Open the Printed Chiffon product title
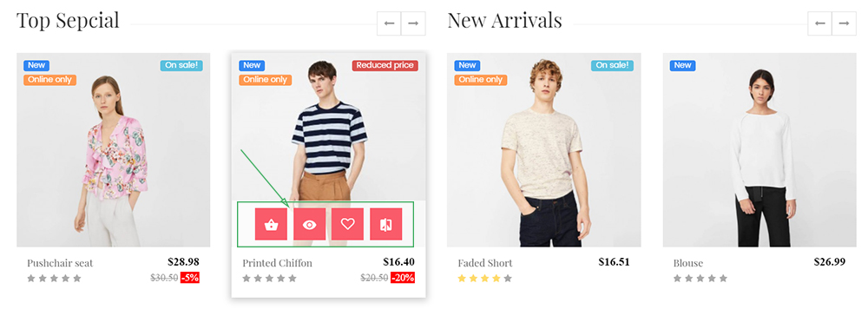This screenshot has height=316, width=868. tap(278, 263)
